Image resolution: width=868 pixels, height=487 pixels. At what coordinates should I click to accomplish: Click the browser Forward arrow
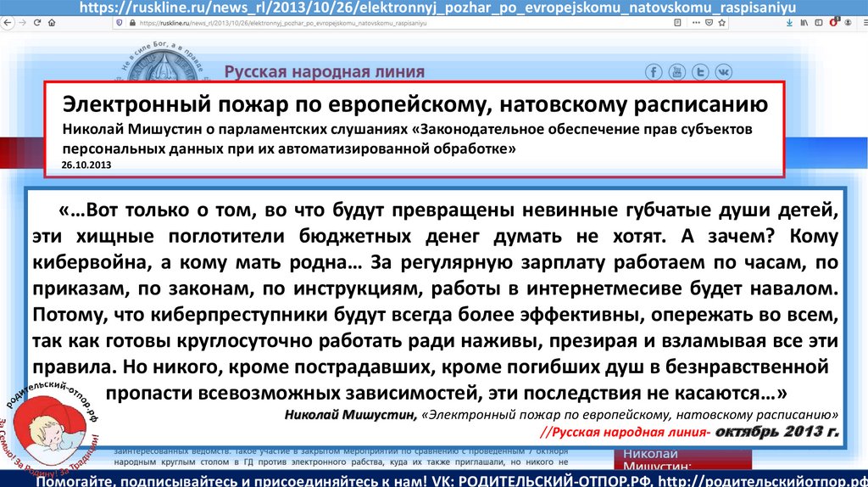click(23, 23)
